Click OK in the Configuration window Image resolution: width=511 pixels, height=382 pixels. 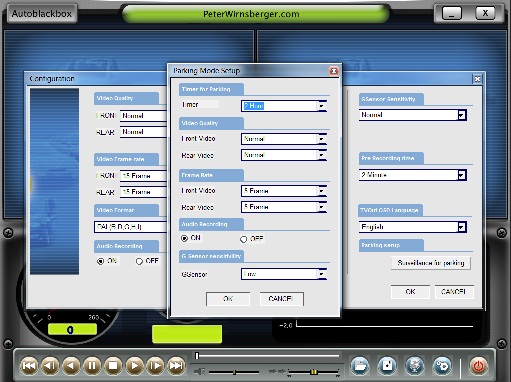pyautogui.click(x=410, y=292)
